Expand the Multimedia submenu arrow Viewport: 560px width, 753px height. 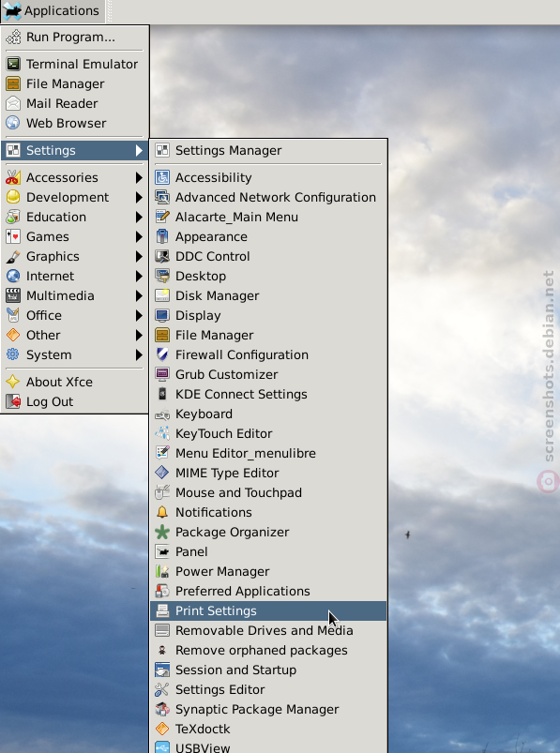139,295
